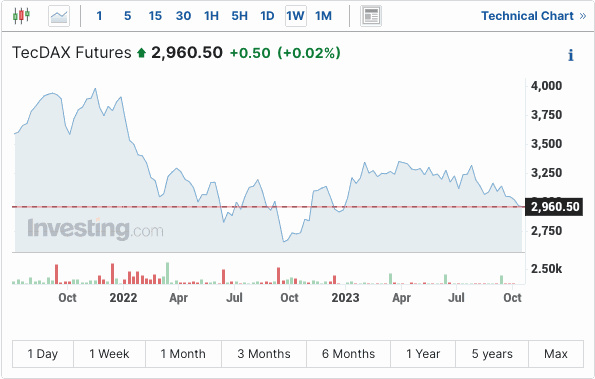This screenshot has height=379, width=595.
Task: Switch to 5 years range
Action: click(x=492, y=354)
